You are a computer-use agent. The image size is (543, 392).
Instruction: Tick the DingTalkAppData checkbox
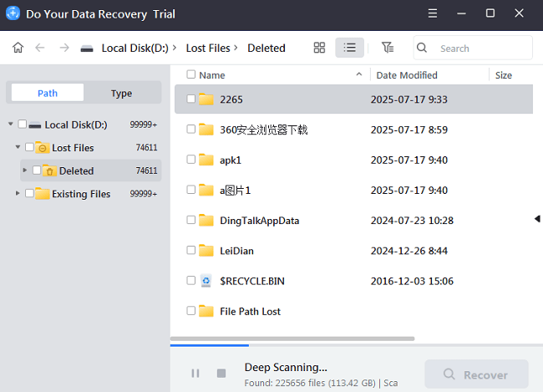pyautogui.click(x=191, y=221)
